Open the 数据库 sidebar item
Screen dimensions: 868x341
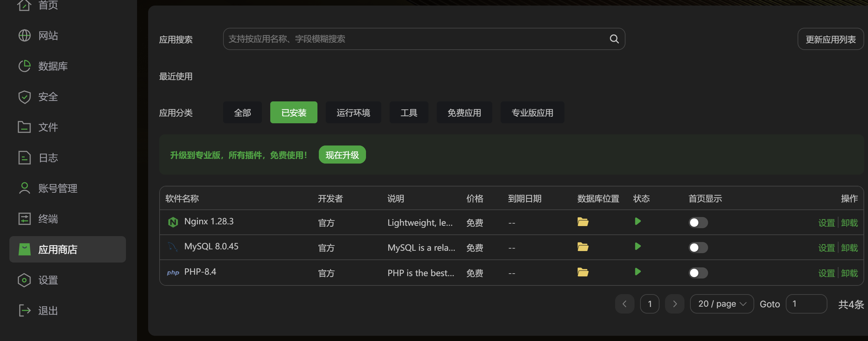43,66
